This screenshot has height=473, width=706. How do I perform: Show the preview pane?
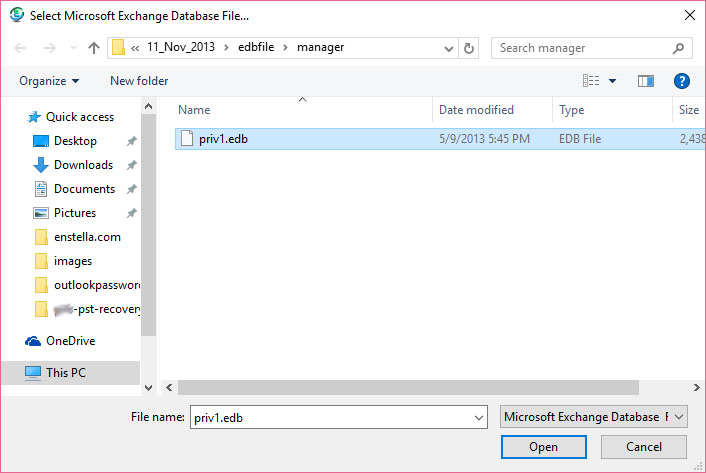[x=646, y=81]
